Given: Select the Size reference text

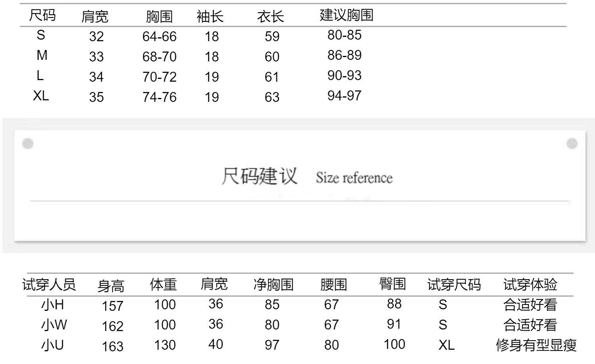Looking at the screenshot, I should pos(354,178).
